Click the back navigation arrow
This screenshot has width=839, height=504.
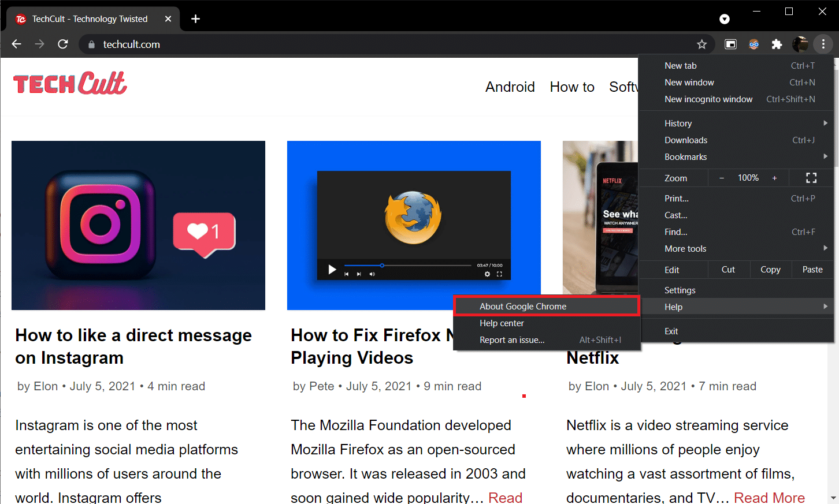pyautogui.click(x=17, y=44)
